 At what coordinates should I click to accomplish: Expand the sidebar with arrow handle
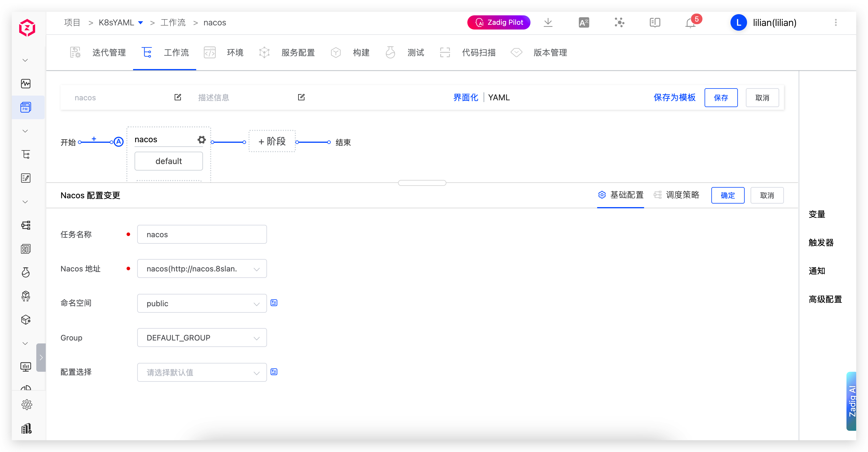coord(41,357)
